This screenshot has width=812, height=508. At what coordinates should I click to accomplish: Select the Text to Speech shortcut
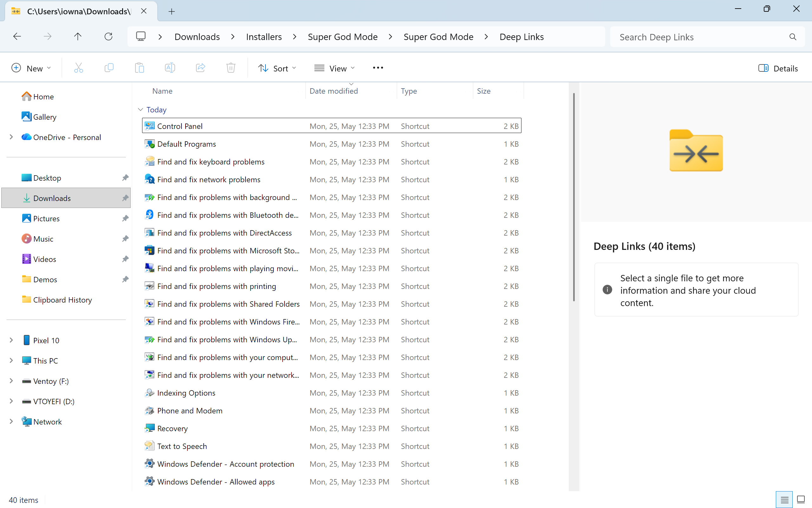tap(331, 446)
